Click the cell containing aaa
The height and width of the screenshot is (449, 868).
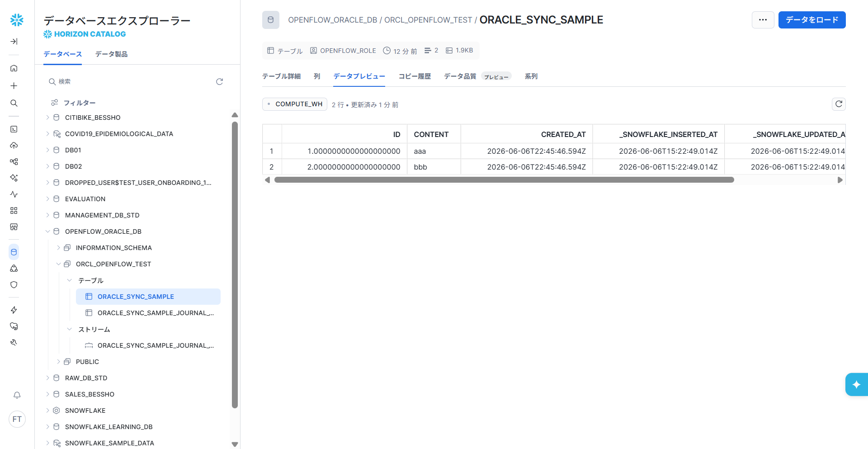pyautogui.click(x=434, y=151)
